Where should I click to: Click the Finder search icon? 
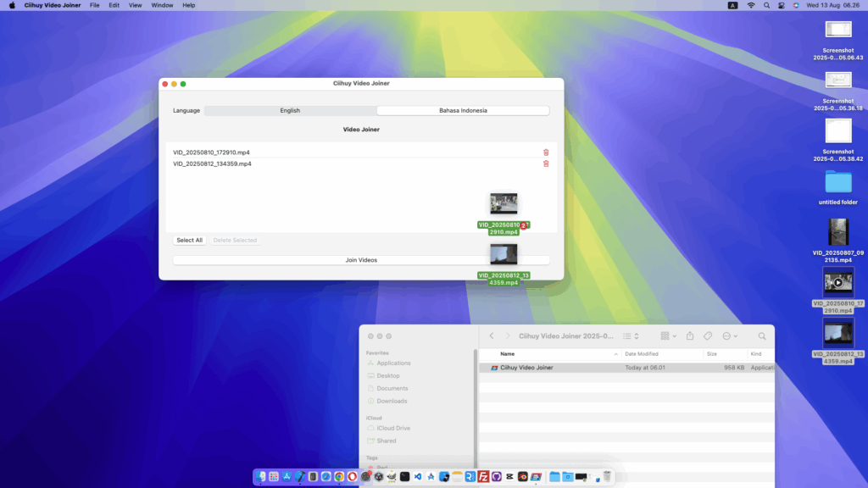click(762, 335)
